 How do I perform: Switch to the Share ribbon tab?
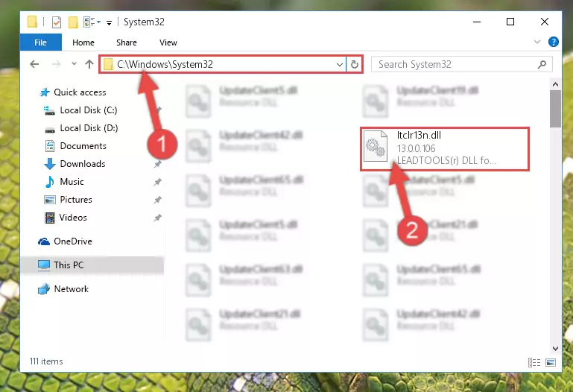pos(127,42)
